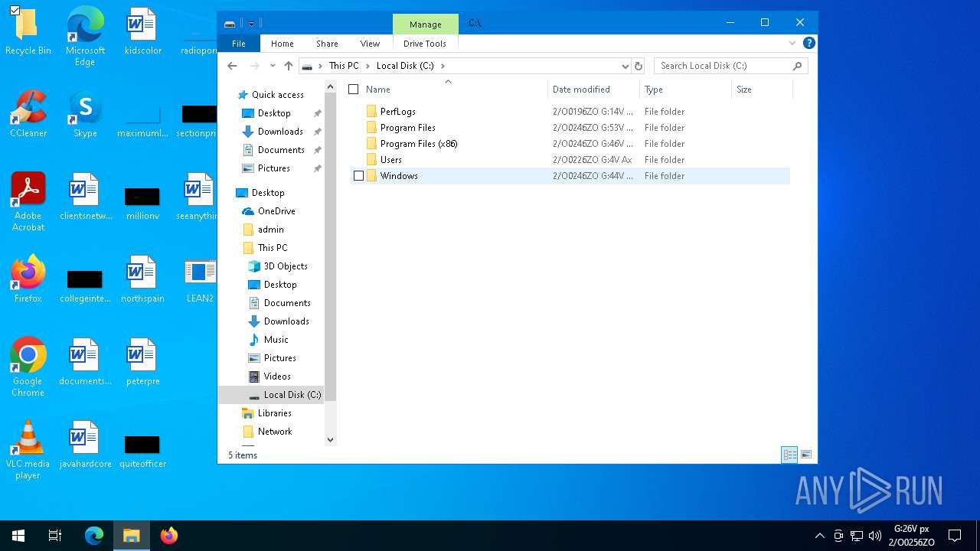This screenshot has height=551, width=980.
Task: Launch Microsoft Edge from desktop
Action: click(85, 37)
